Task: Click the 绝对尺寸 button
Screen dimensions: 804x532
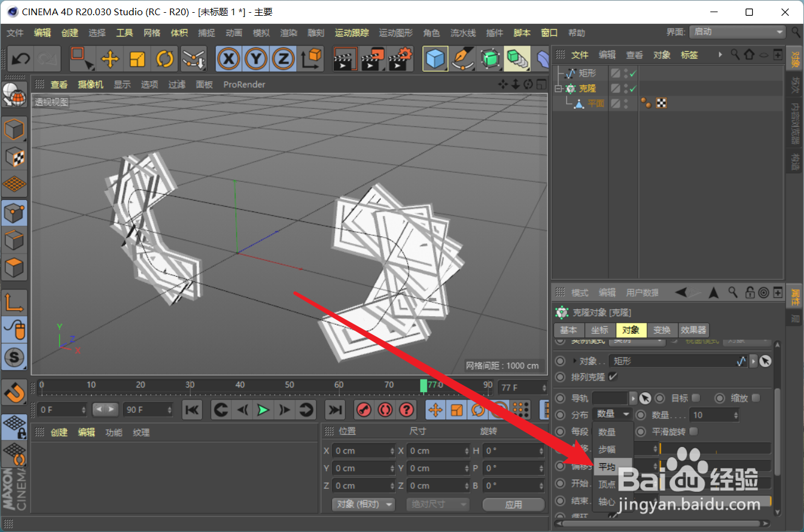Action: click(437, 504)
